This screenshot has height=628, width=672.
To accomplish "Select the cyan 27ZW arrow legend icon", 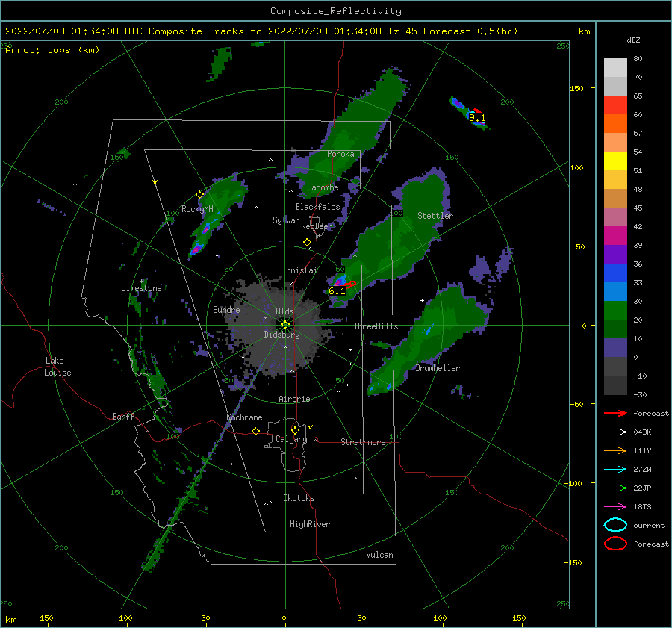I will click(615, 470).
